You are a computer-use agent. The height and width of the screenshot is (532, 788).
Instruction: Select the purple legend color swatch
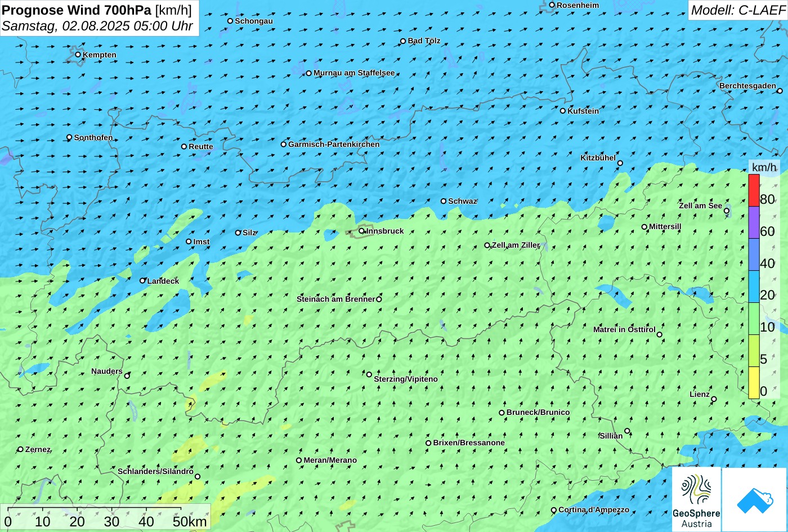[754, 222]
